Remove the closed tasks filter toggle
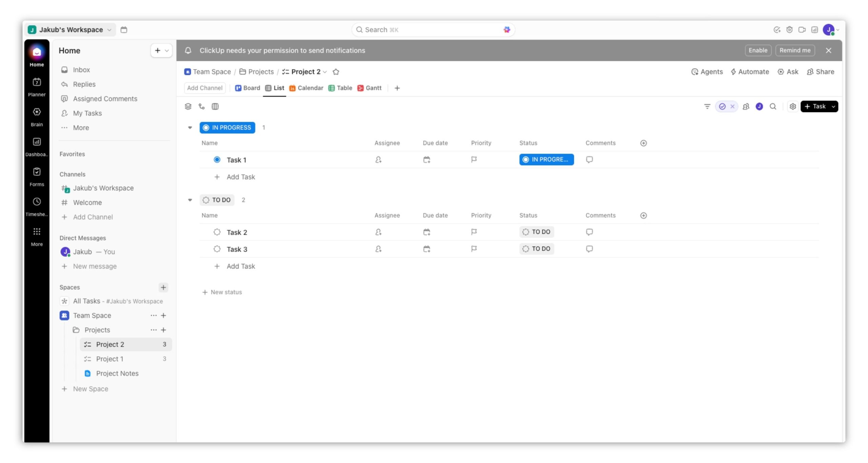868x463 pixels. coord(732,107)
